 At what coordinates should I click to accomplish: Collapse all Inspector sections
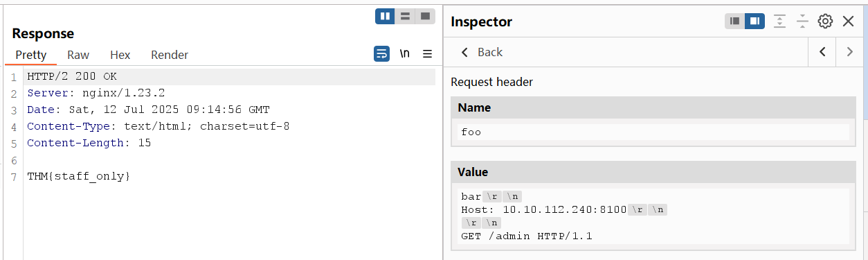(802, 21)
